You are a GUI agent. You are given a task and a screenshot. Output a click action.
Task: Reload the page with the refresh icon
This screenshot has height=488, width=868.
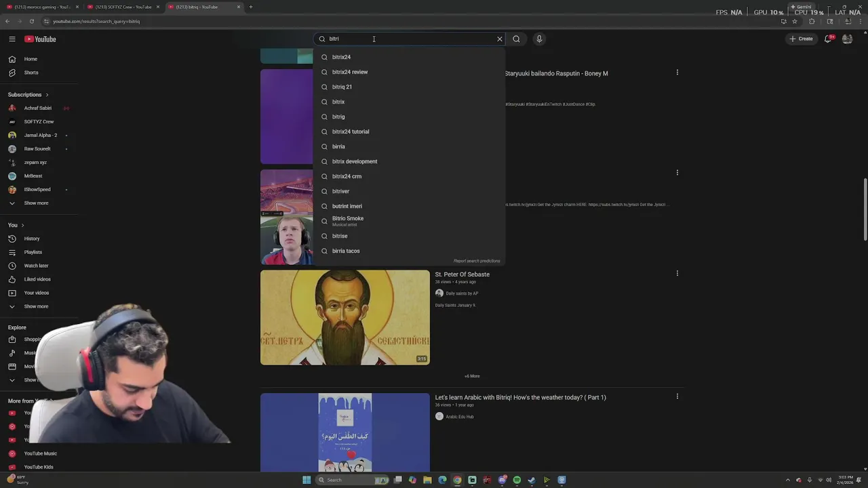point(31,21)
